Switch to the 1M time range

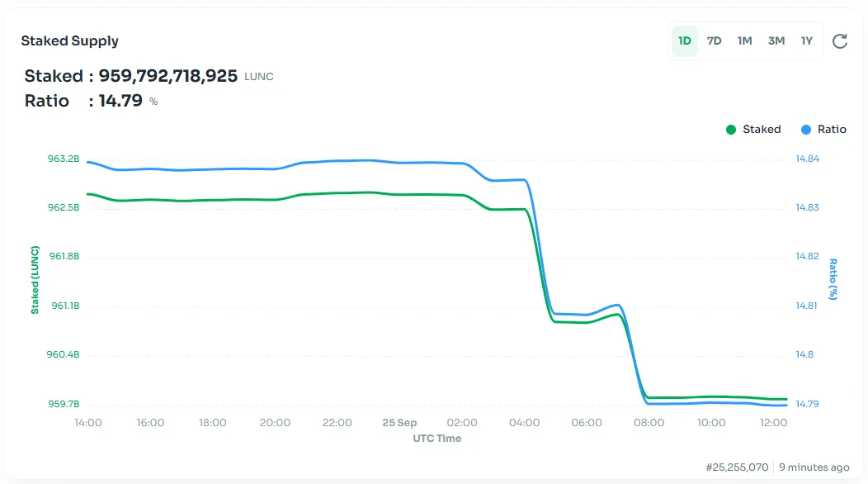click(x=745, y=41)
